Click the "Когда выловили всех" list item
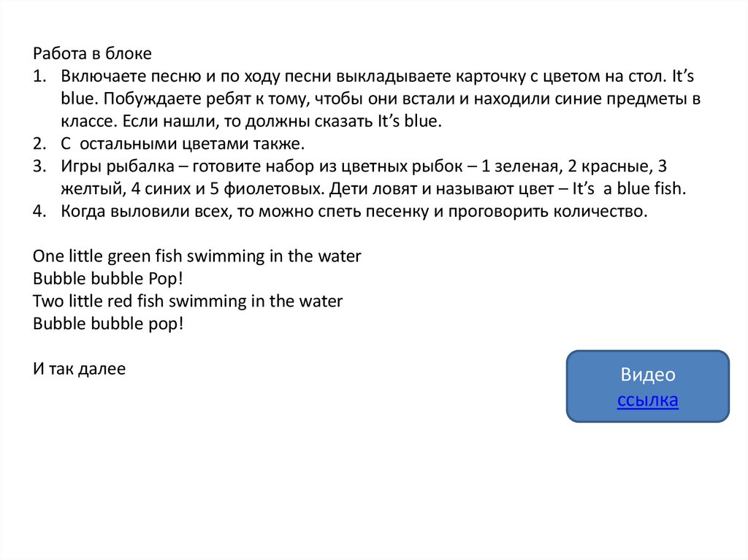 point(354,212)
